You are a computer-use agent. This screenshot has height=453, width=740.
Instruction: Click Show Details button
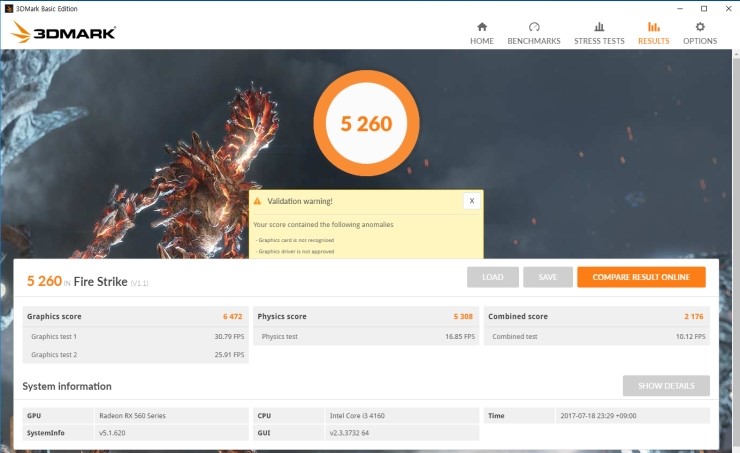pyautogui.click(x=666, y=386)
